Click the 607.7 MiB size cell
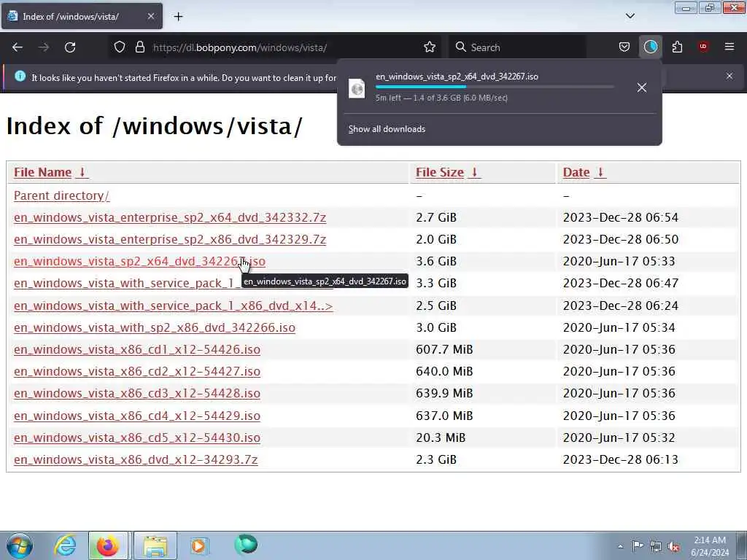 click(444, 349)
